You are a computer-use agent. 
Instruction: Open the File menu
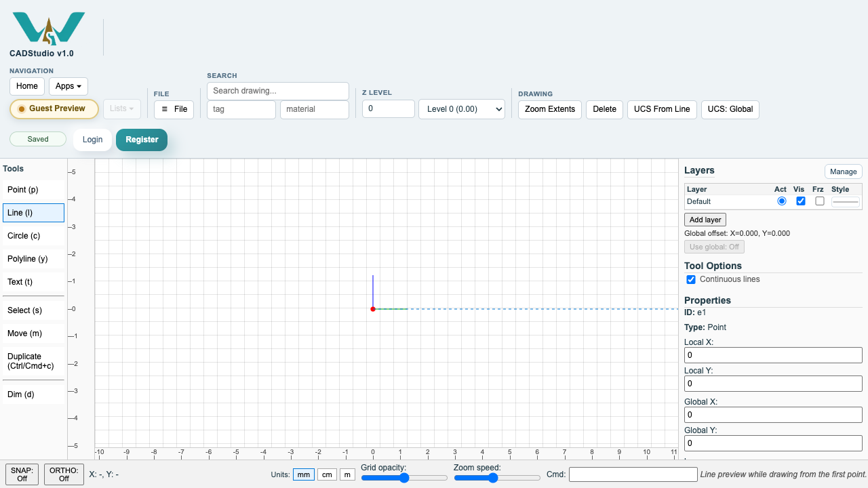[174, 109]
